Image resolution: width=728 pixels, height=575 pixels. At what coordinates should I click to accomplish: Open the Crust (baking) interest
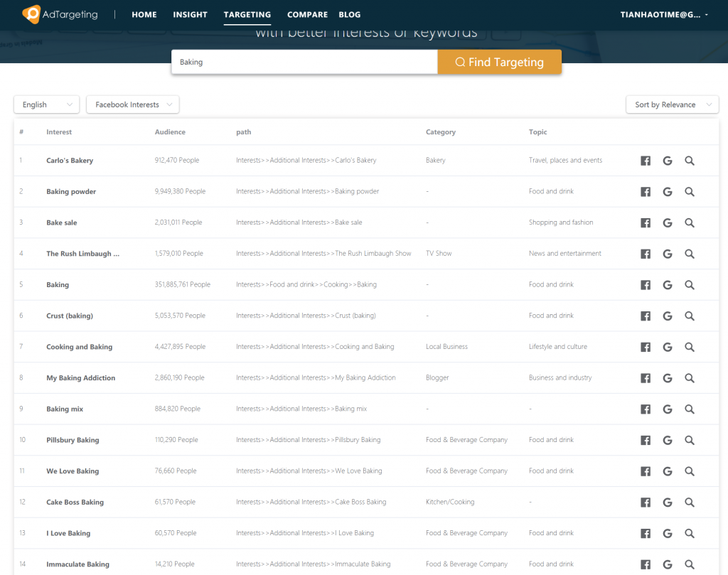tap(70, 316)
